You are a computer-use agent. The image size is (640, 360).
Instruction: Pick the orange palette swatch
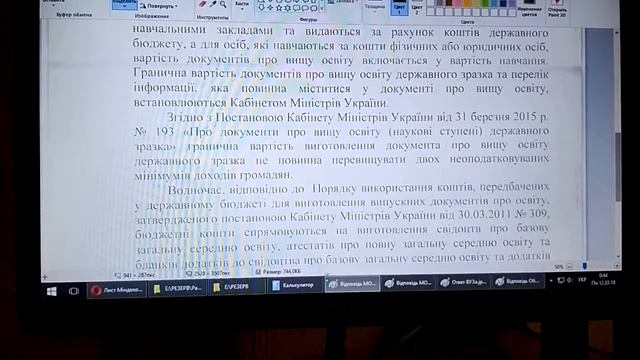click(467, 4)
